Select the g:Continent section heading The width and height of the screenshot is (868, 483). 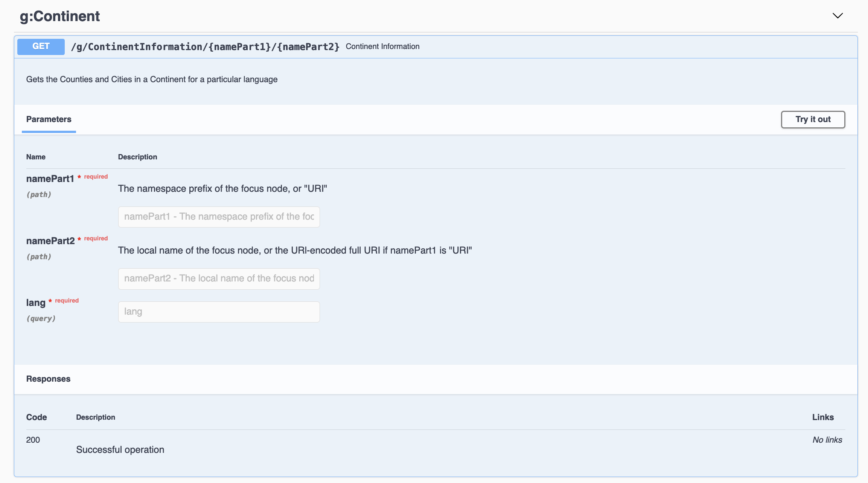point(59,16)
